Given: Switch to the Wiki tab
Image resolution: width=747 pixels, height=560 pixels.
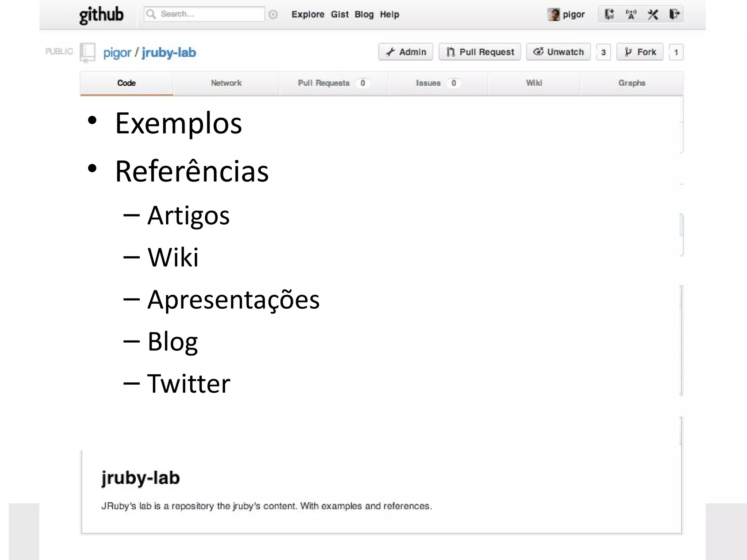Looking at the screenshot, I should coord(534,83).
